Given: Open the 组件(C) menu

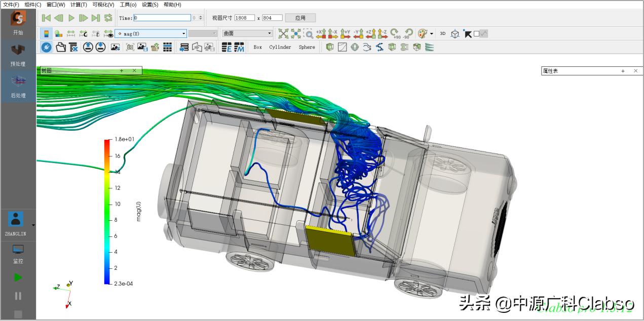Looking at the screenshot, I should pyautogui.click(x=33, y=5).
